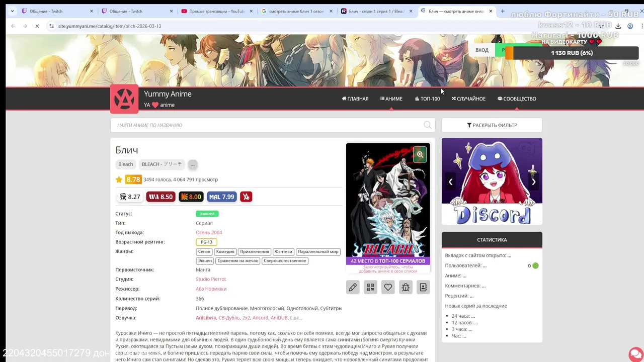
Task: Click the pencil edit icon under poster
Action: click(353, 287)
